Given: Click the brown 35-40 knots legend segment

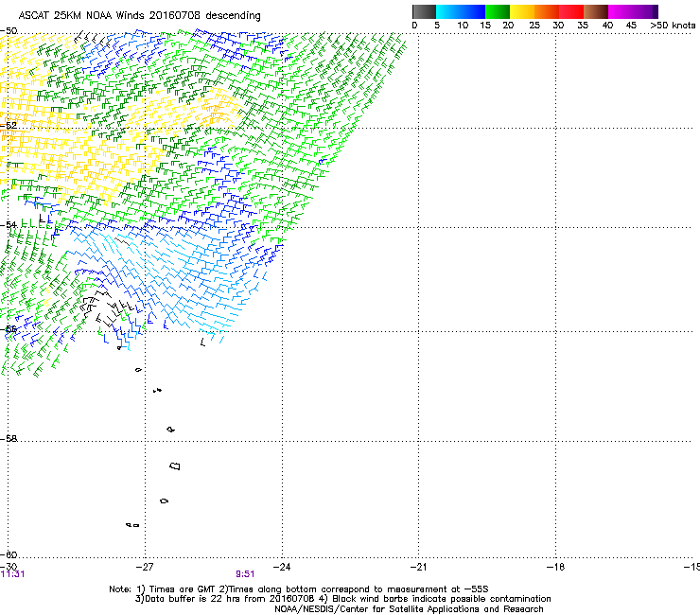Looking at the screenshot, I should [596, 11].
